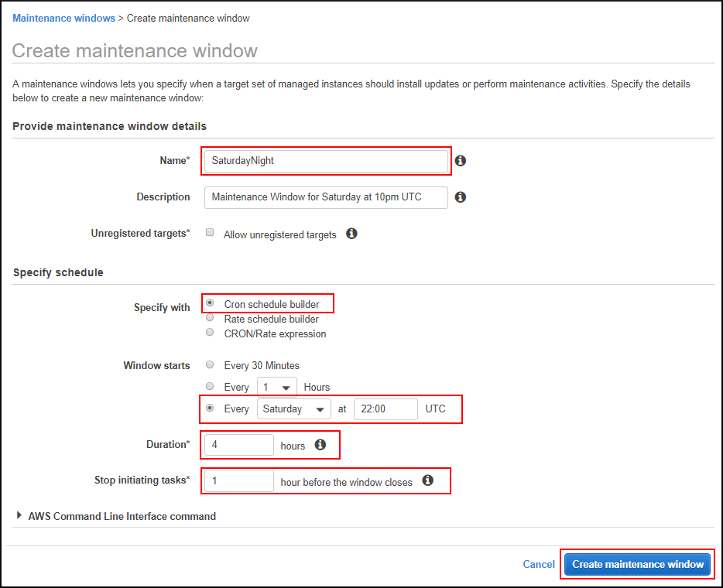Enable Allow unregistered targets
This screenshot has width=723, height=588.
pyautogui.click(x=210, y=233)
